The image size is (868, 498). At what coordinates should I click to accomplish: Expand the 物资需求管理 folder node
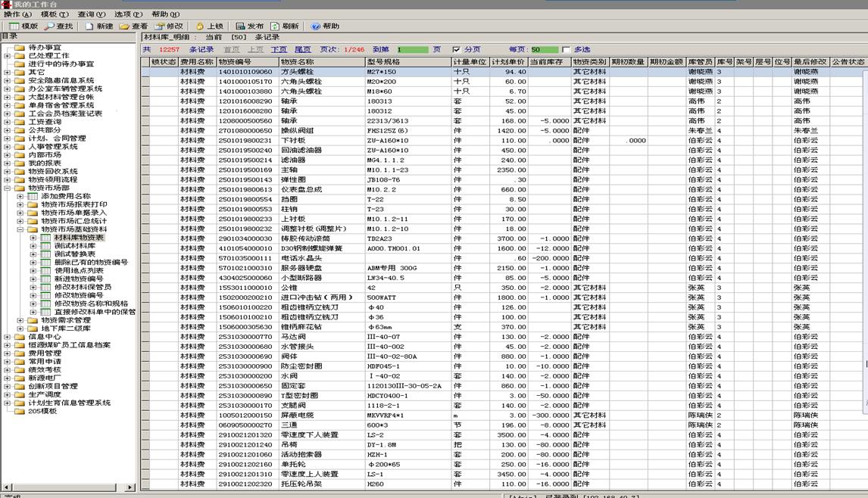point(20,320)
